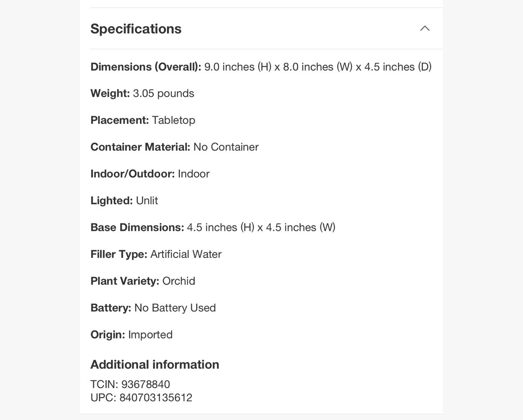The image size is (523, 420).
Task: Select the TCIN number 93678840
Action: coord(146,384)
